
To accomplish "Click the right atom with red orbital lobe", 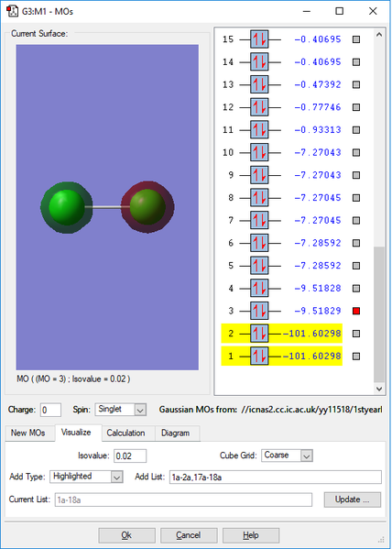I will point(147,206).
